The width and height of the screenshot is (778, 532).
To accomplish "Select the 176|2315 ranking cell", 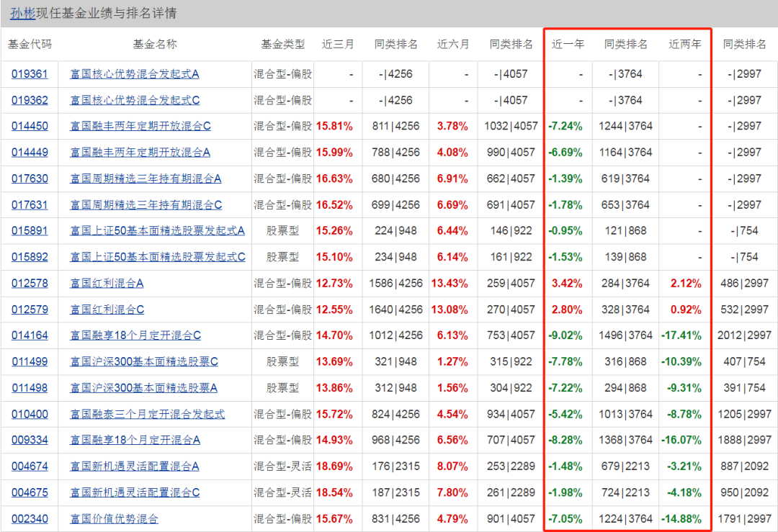I will [396, 466].
